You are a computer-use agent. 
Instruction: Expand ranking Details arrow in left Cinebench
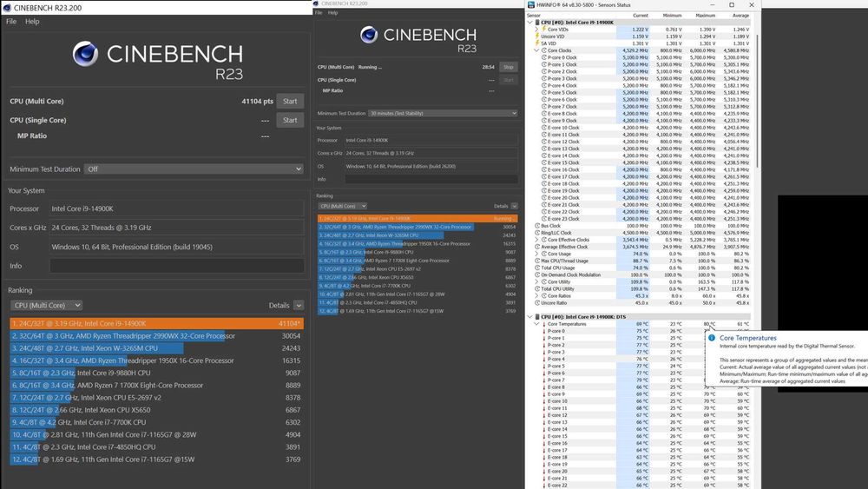299,305
